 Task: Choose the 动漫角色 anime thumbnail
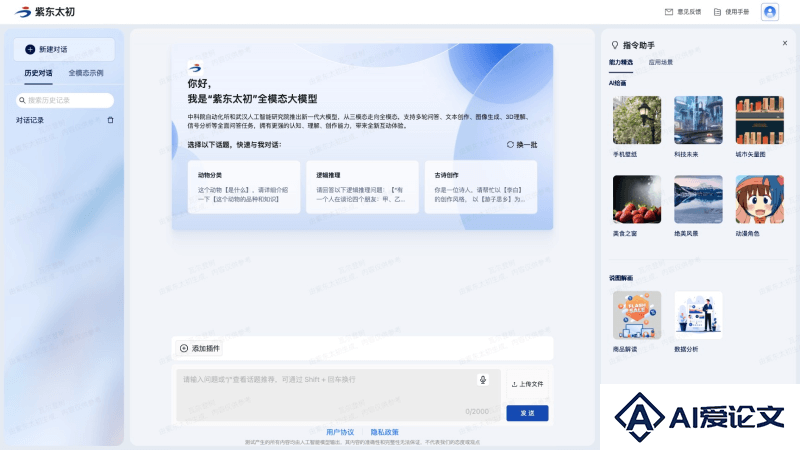[x=760, y=199]
